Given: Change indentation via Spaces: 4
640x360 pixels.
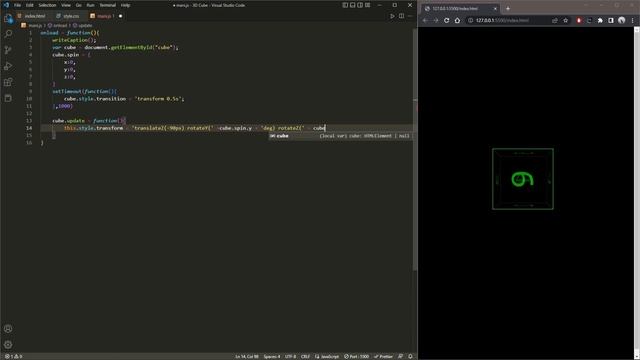Looking at the screenshot, I should tap(272, 356).
